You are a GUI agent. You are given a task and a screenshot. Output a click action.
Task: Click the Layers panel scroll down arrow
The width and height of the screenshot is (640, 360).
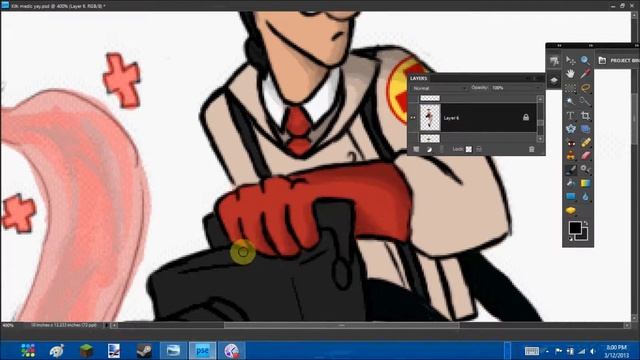coord(540,139)
